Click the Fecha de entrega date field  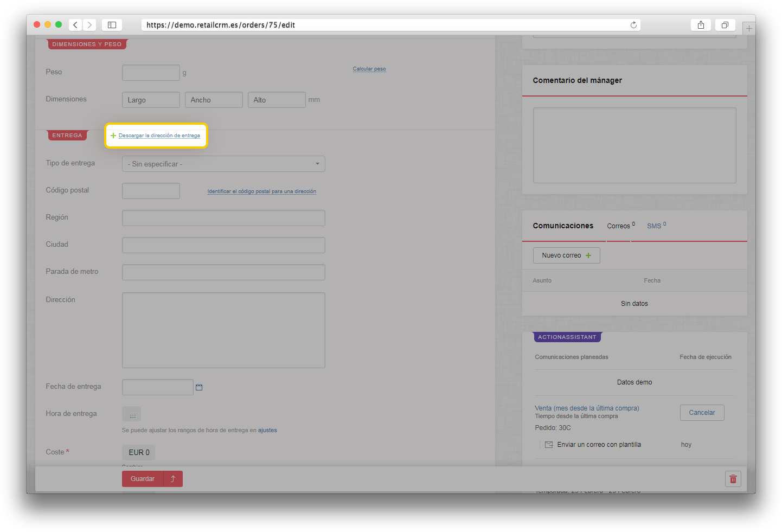(x=157, y=387)
